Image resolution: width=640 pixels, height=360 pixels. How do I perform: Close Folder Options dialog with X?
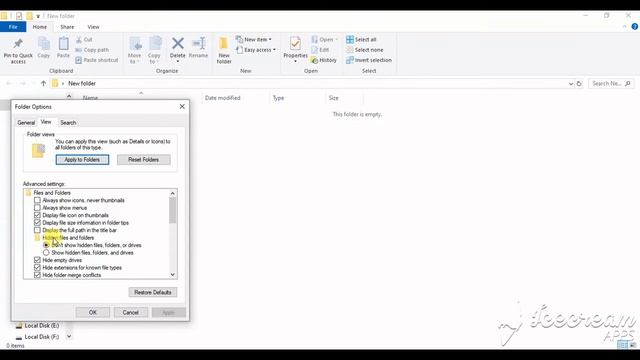coord(182,107)
